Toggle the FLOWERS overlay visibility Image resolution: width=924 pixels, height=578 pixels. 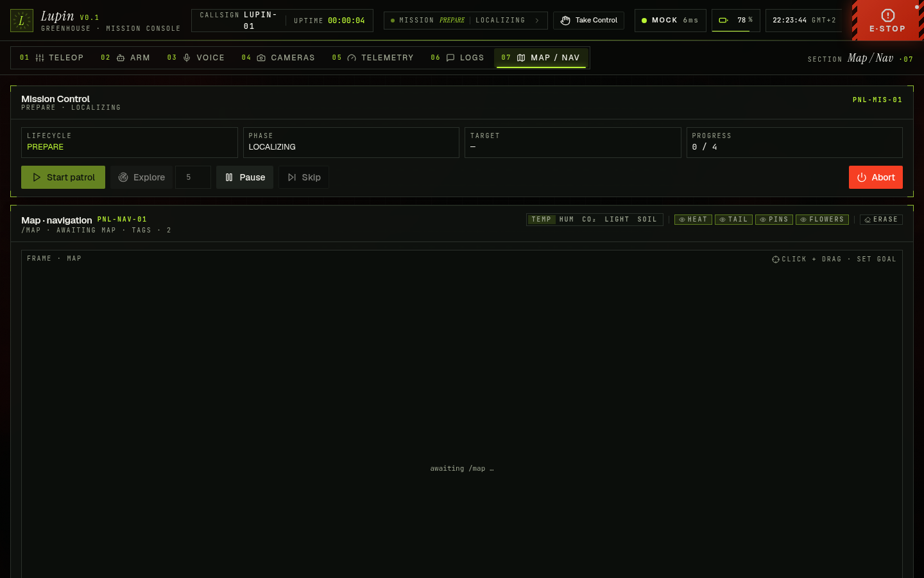(x=822, y=220)
